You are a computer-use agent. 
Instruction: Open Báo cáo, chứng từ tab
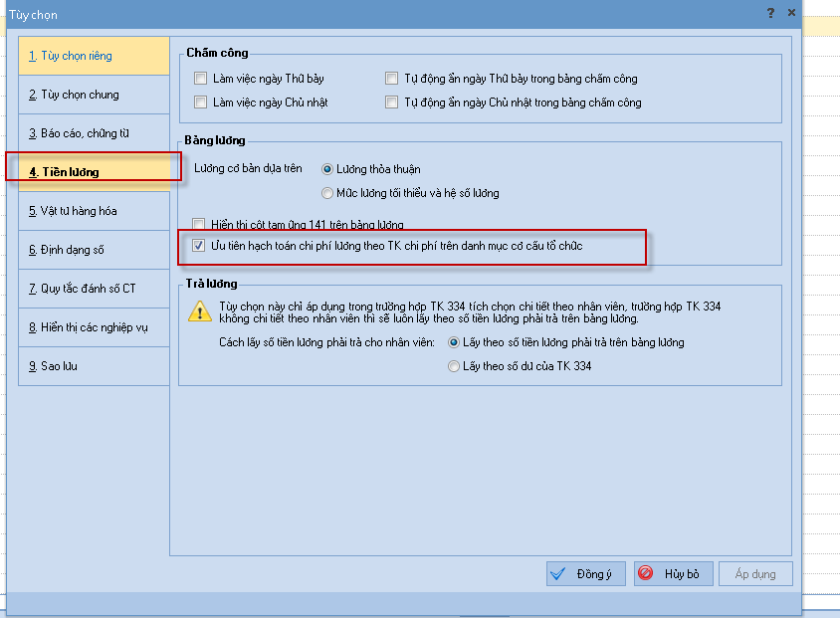click(93, 133)
